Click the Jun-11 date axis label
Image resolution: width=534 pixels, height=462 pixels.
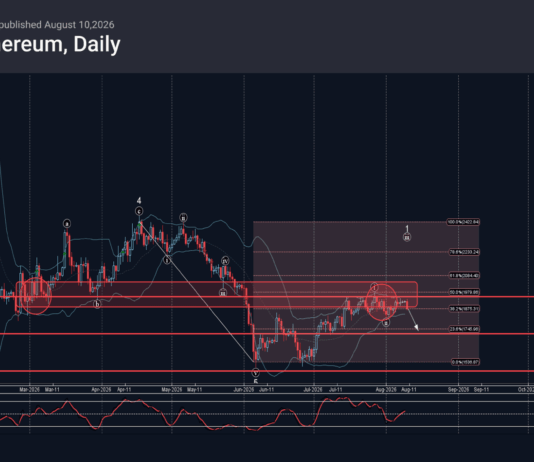click(x=267, y=389)
